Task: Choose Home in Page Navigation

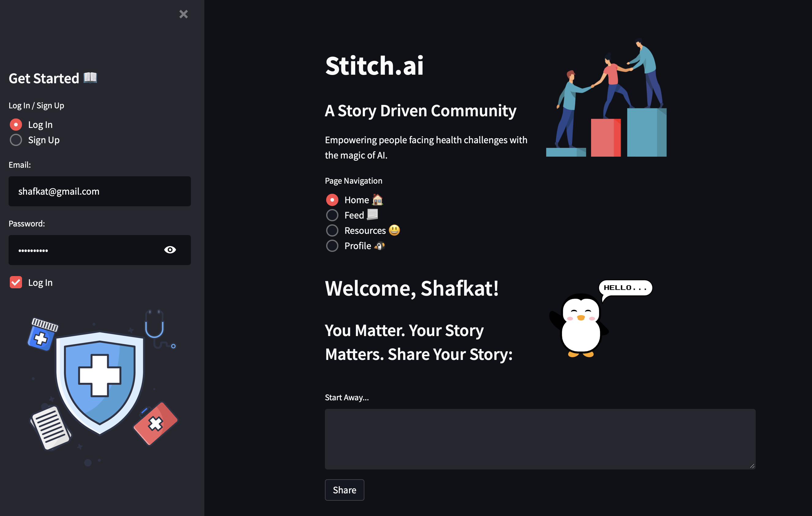Action: tap(332, 200)
